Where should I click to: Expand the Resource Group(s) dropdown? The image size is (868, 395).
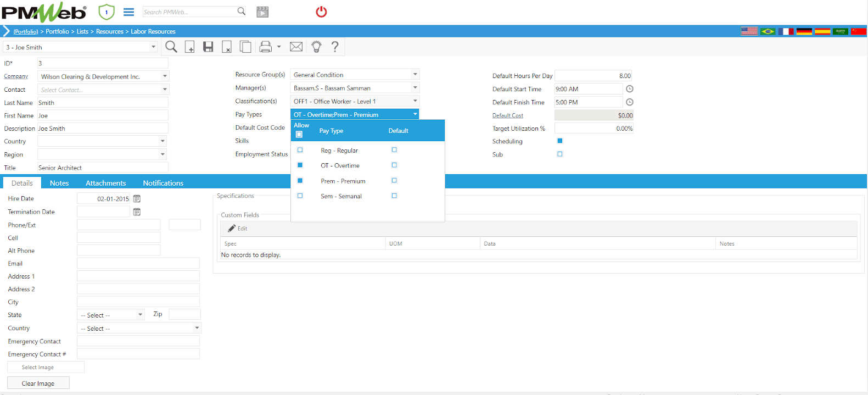(x=415, y=75)
